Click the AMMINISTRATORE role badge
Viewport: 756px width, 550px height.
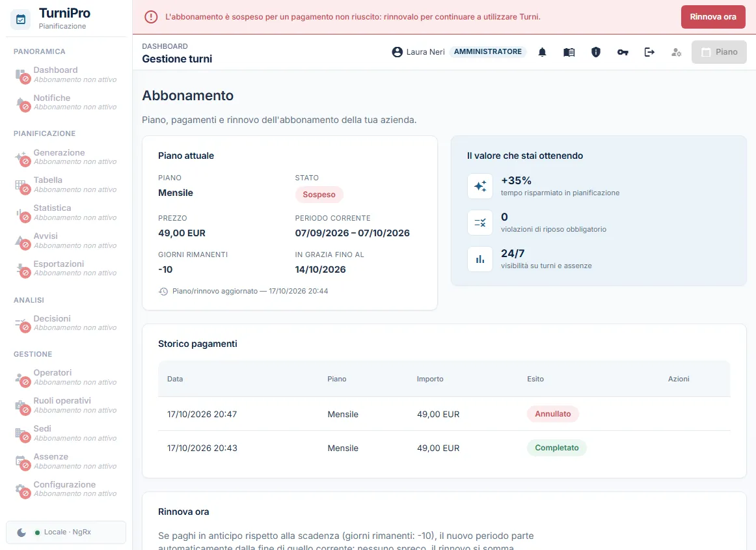[487, 51]
